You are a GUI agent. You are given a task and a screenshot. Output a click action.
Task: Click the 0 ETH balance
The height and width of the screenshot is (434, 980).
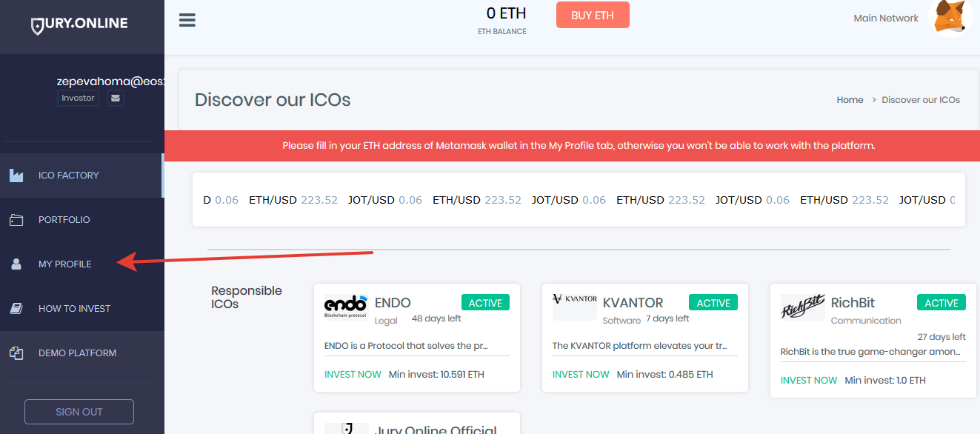(x=506, y=13)
